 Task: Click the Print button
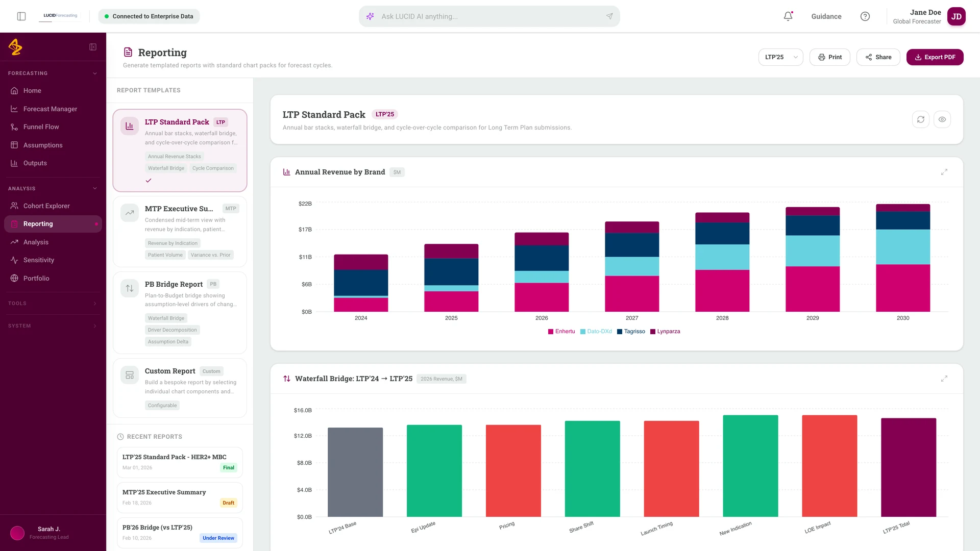point(829,57)
